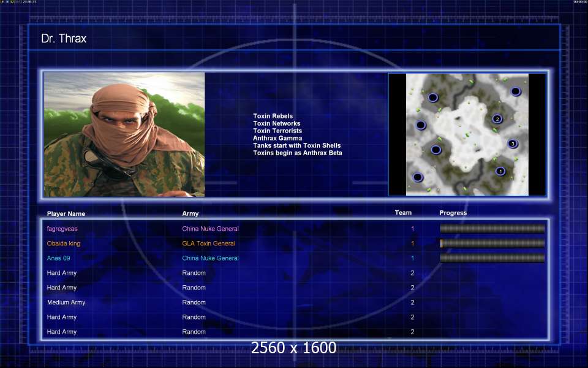588x368 pixels.
Task: Click start position 2 on the minimap
Action: point(497,120)
